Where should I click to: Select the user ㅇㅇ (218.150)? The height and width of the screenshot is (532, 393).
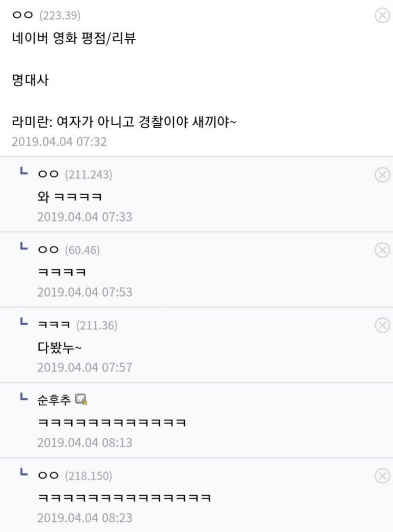[x=48, y=476]
